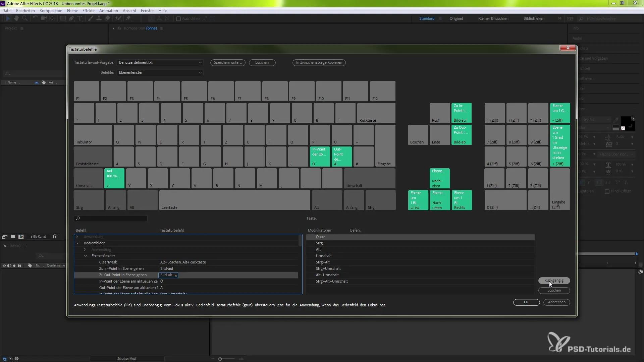Screen dimensions: 644x362
Task: Select the Clone Stamp tool
Action: 99,18
